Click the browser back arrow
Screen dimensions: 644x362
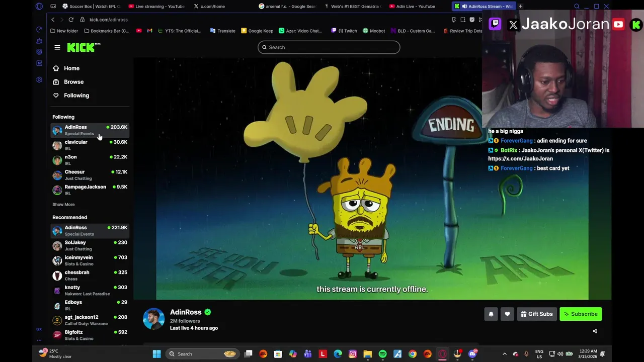pos(53,20)
